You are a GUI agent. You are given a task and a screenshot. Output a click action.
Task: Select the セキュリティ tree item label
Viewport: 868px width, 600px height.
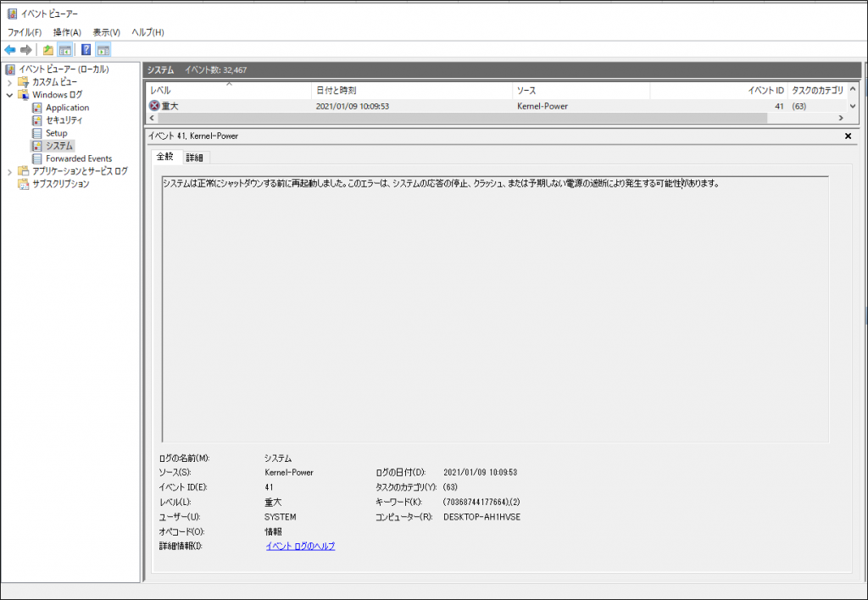pos(64,120)
